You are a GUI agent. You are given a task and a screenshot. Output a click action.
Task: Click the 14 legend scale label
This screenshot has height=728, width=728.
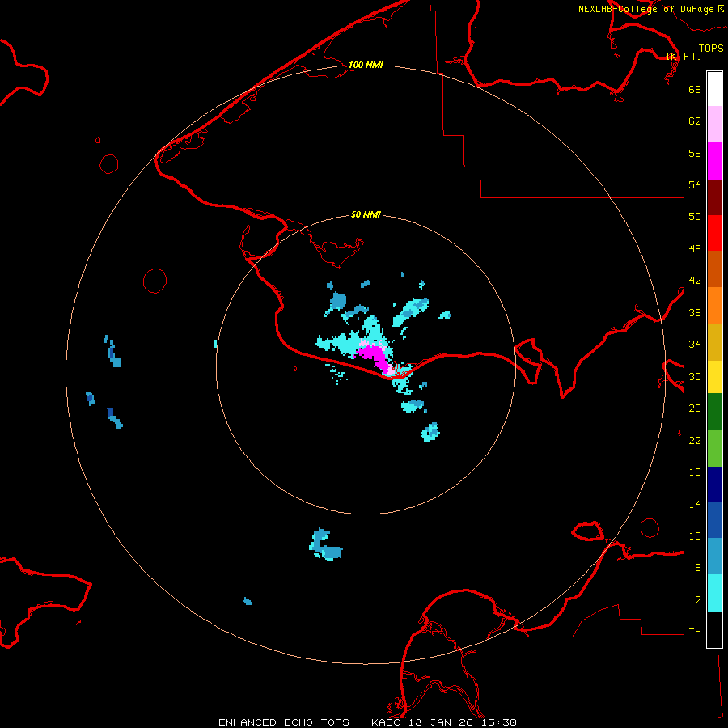coord(695,504)
